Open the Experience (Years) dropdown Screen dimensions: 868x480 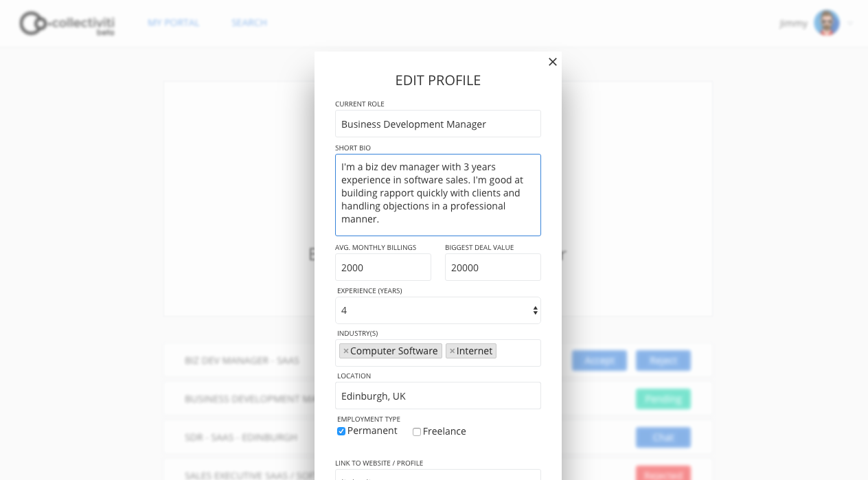pyautogui.click(x=438, y=310)
